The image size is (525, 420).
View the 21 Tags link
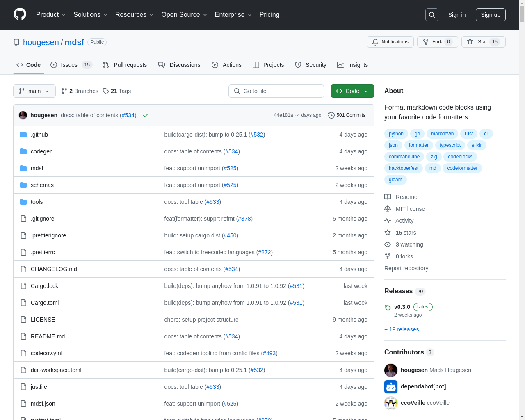(x=117, y=91)
